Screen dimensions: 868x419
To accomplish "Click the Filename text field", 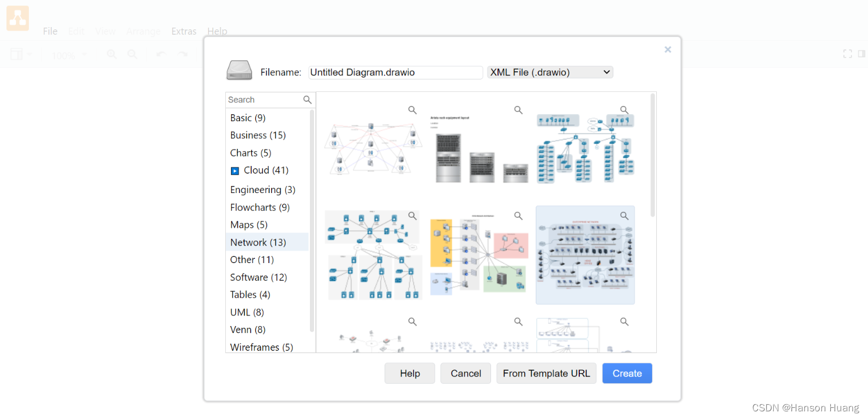I will point(396,72).
